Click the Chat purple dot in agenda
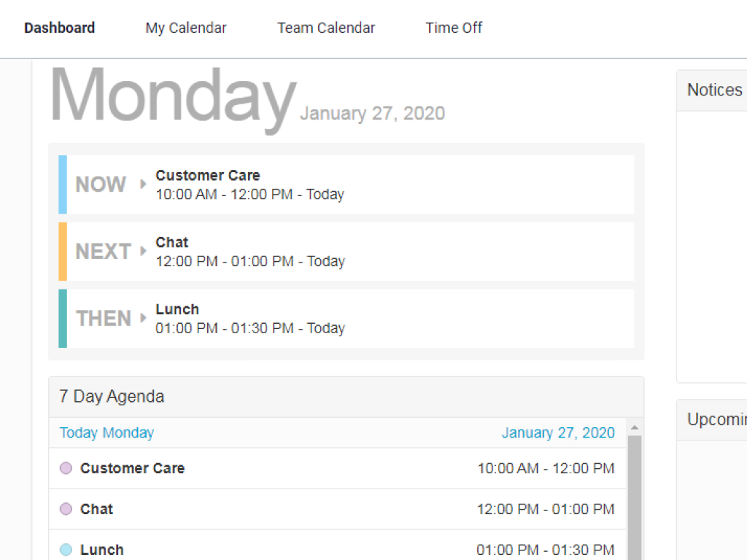 click(66, 509)
